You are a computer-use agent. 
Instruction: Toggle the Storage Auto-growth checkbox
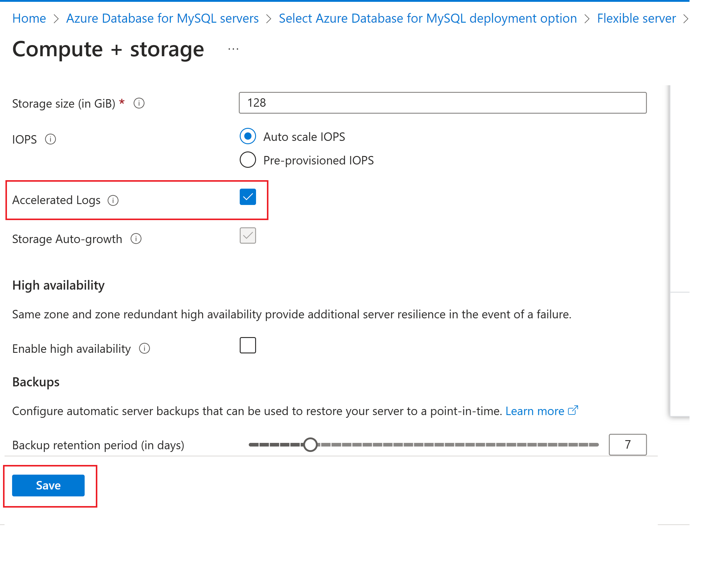[248, 236]
